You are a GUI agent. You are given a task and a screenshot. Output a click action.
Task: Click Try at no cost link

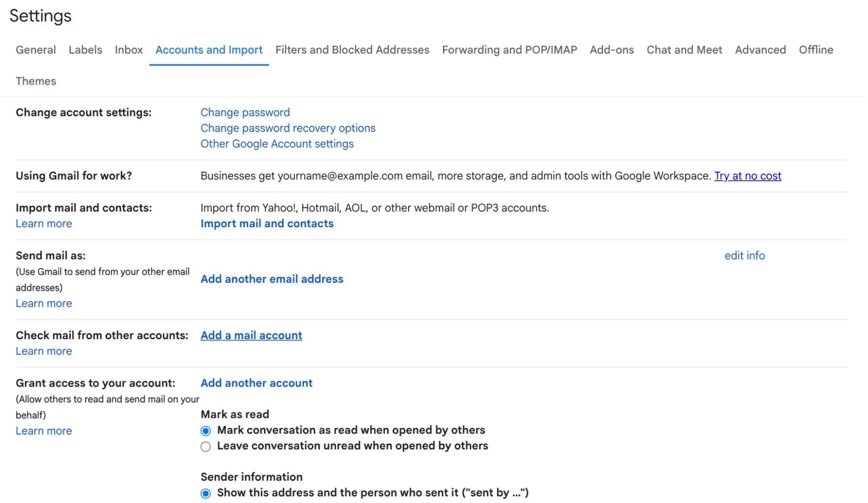(x=748, y=176)
